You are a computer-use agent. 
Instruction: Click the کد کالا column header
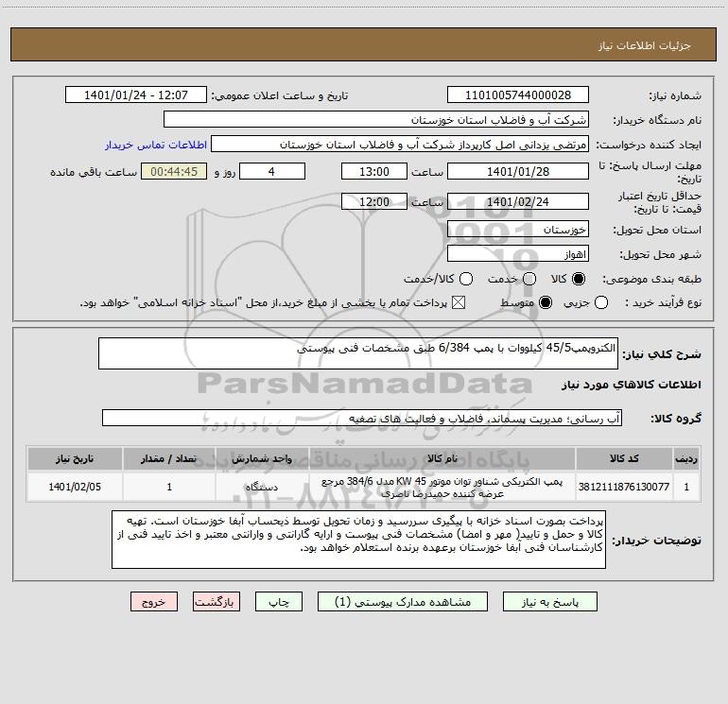tap(624, 458)
